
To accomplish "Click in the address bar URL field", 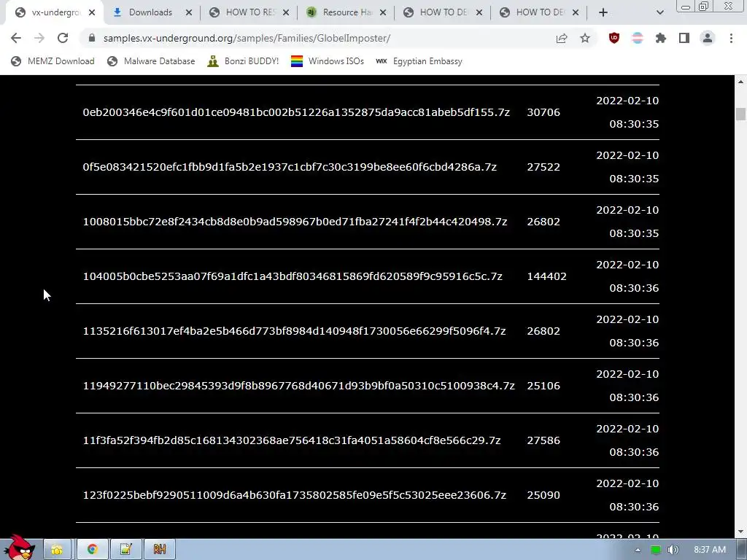I will point(324,38).
